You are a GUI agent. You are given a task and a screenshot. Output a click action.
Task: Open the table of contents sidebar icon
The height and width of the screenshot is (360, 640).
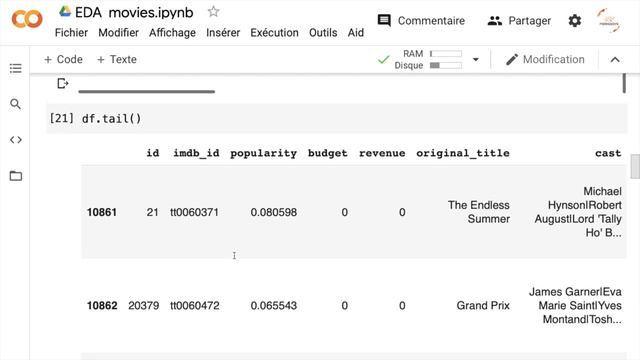16,68
